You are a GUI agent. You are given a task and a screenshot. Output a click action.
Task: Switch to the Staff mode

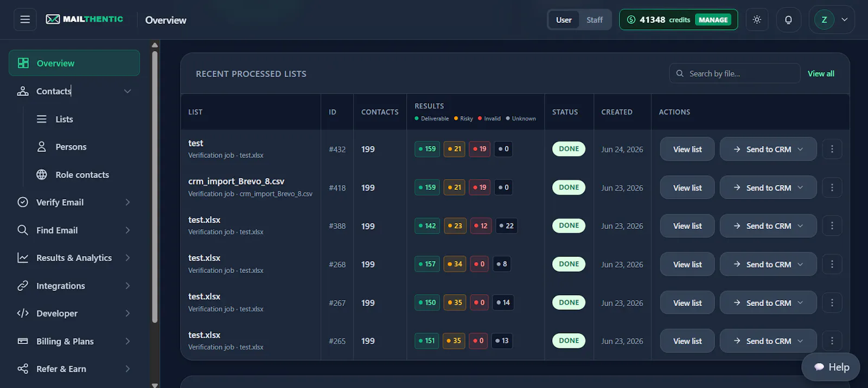(x=595, y=20)
